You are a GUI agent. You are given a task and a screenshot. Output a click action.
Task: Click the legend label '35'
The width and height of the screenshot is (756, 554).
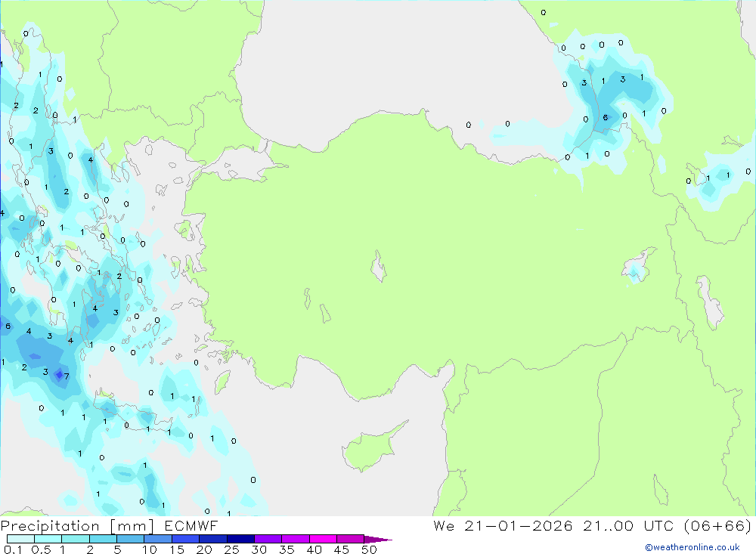tap(287, 549)
